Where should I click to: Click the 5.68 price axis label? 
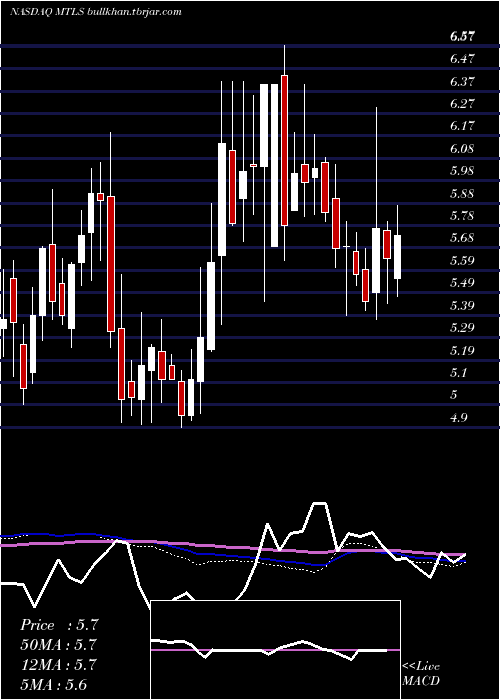point(462,238)
